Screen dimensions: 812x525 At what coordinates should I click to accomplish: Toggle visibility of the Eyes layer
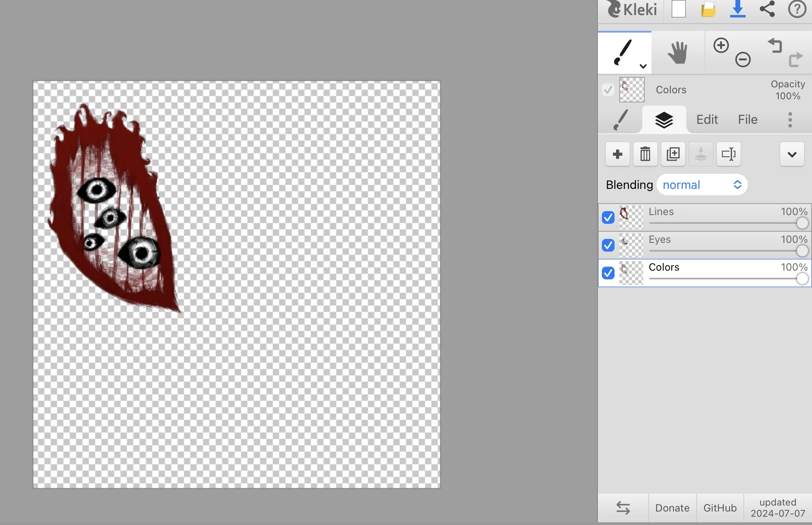pos(608,245)
